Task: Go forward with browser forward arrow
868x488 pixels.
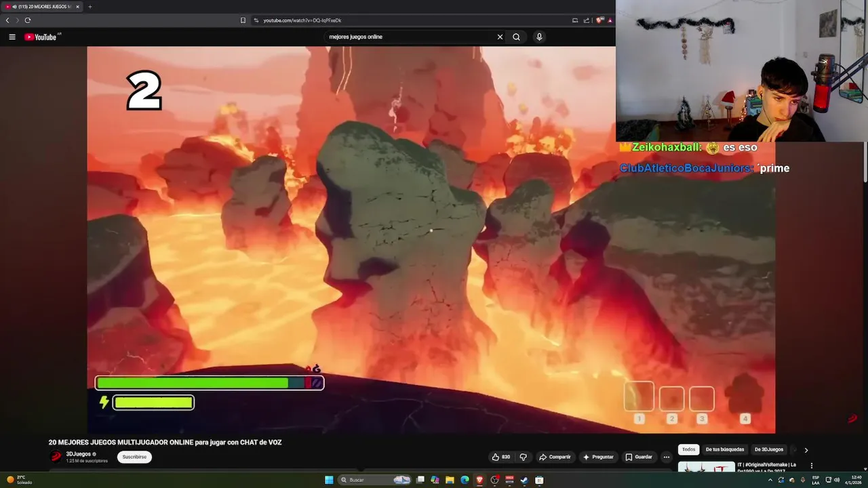Action: (18, 20)
